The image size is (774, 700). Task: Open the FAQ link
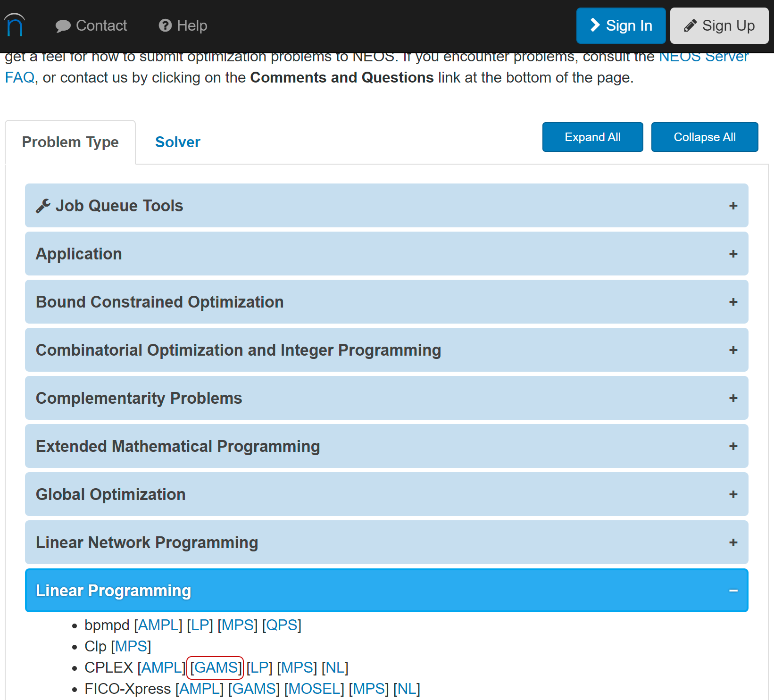click(x=20, y=77)
